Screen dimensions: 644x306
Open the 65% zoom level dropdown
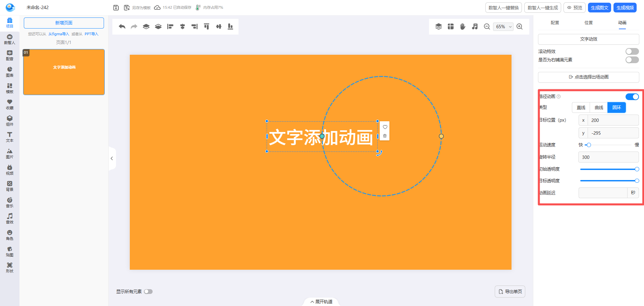[x=503, y=27]
